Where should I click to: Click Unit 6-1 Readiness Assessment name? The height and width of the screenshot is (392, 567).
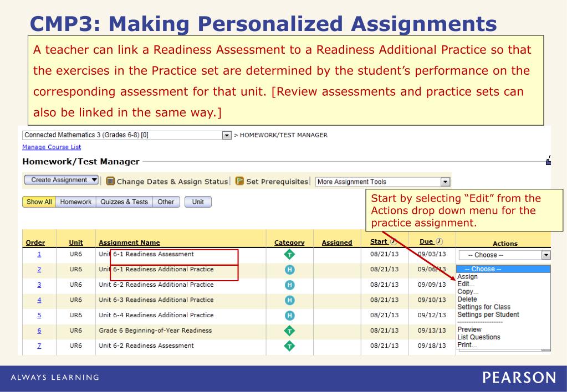tap(146, 254)
